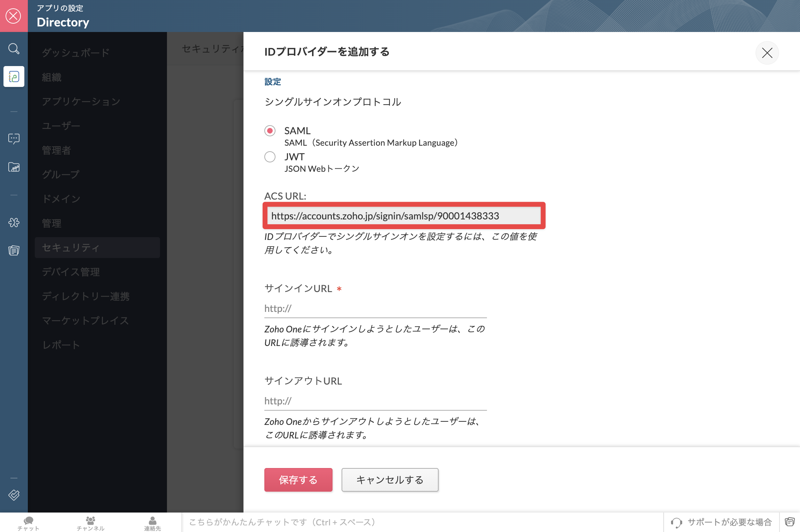The width and height of the screenshot is (800, 532).
Task: Click the quick chat input box
Action: point(422,522)
